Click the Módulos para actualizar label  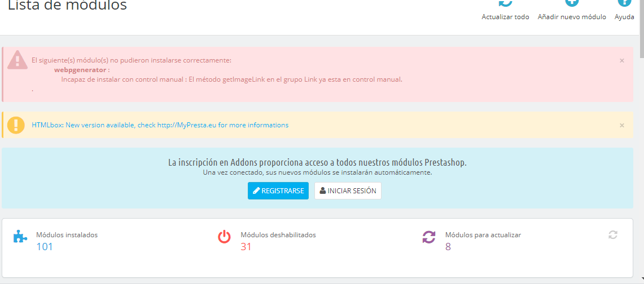[x=483, y=235]
